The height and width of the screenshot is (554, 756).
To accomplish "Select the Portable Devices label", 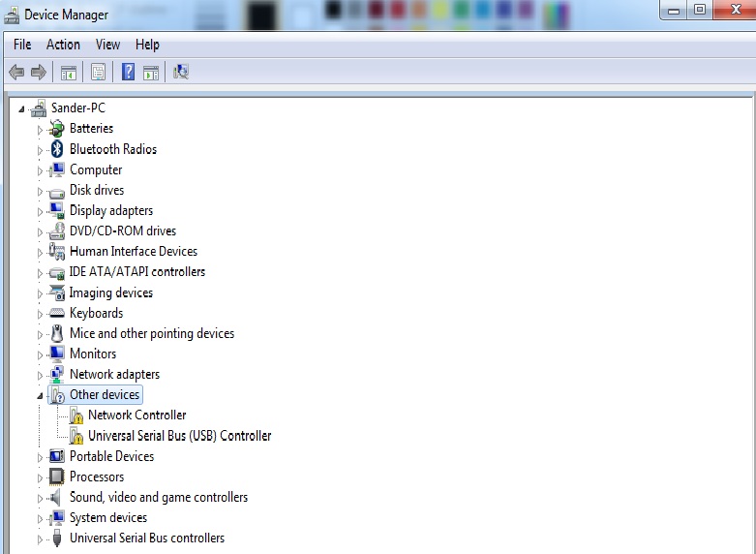I will 112,456.
